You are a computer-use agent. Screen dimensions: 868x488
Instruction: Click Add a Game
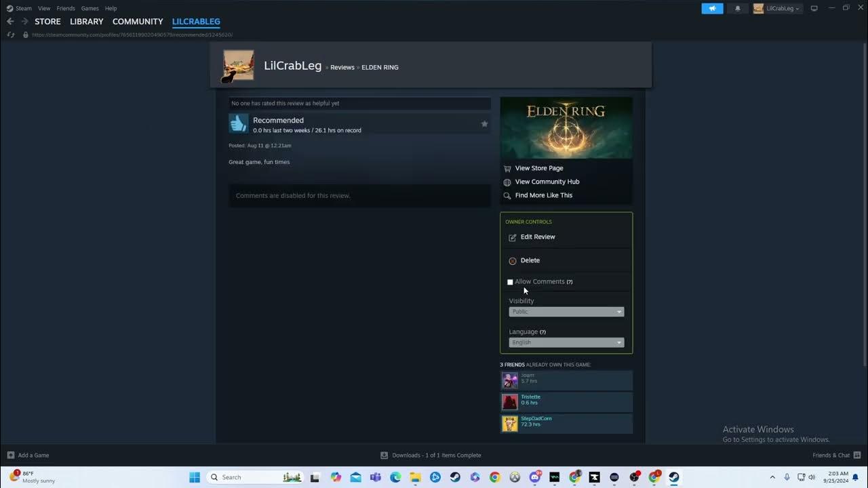[28, 455]
